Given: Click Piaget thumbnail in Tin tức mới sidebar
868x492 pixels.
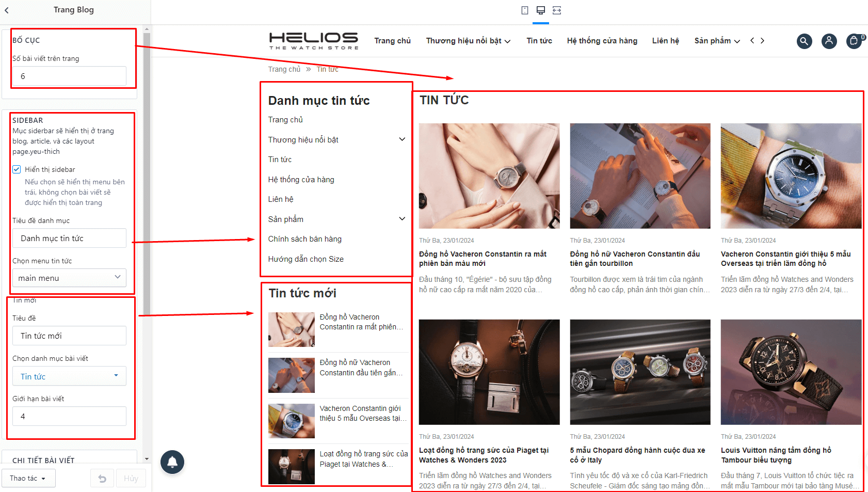Looking at the screenshot, I should point(292,467).
